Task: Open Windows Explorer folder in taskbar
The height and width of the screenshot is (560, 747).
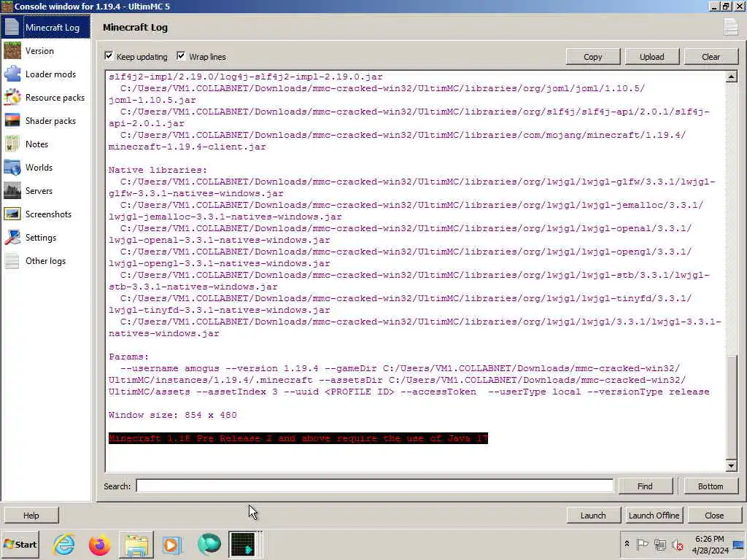Action: 136,544
